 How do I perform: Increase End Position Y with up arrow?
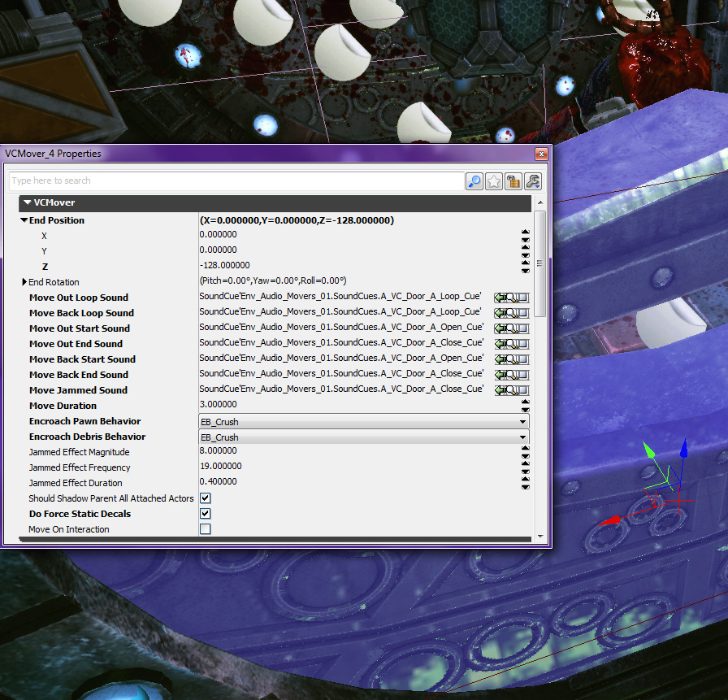(x=525, y=246)
